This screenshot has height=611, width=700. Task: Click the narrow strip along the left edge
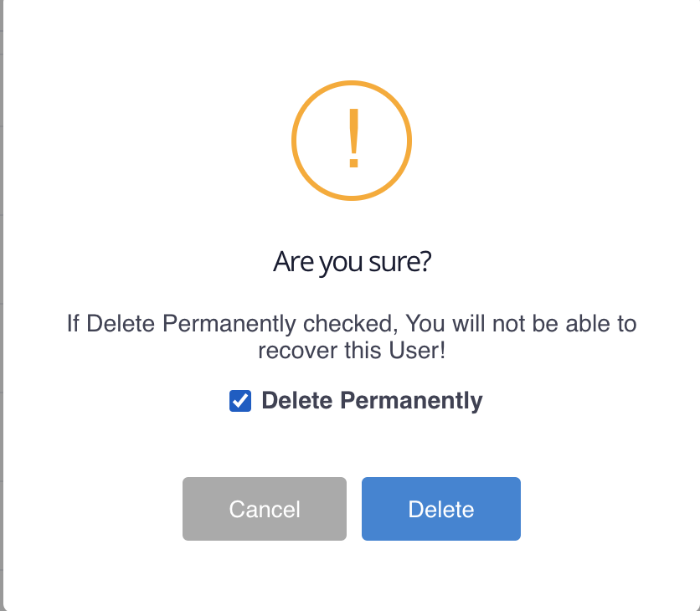[x=4, y=305]
